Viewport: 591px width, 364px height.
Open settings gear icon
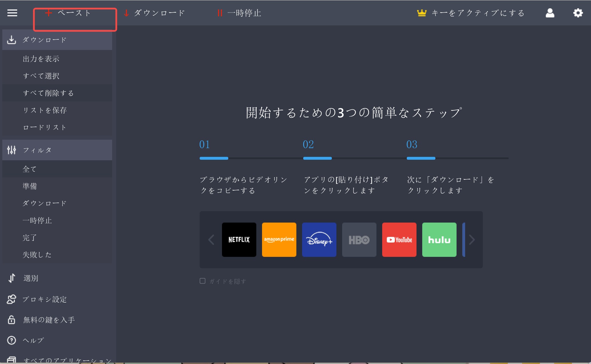578,13
